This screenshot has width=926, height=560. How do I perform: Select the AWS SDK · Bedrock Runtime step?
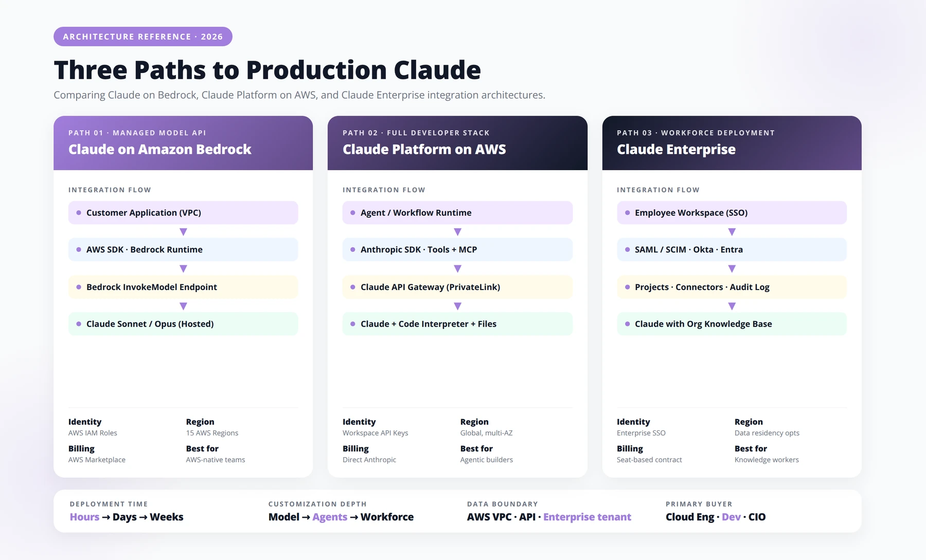pos(183,249)
